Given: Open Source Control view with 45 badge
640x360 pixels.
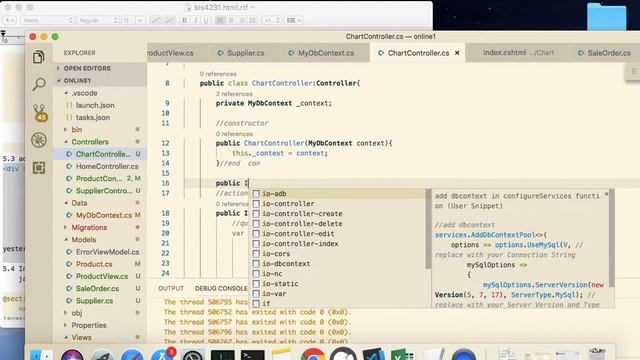Looking at the screenshot, I should click(40, 113).
